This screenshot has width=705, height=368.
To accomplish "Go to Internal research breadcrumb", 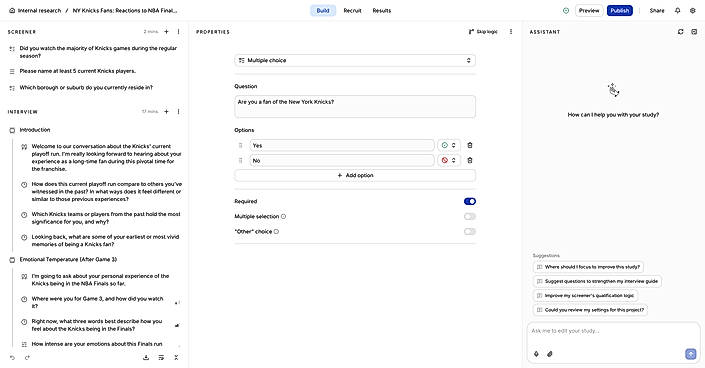I will [x=39, y=10].
